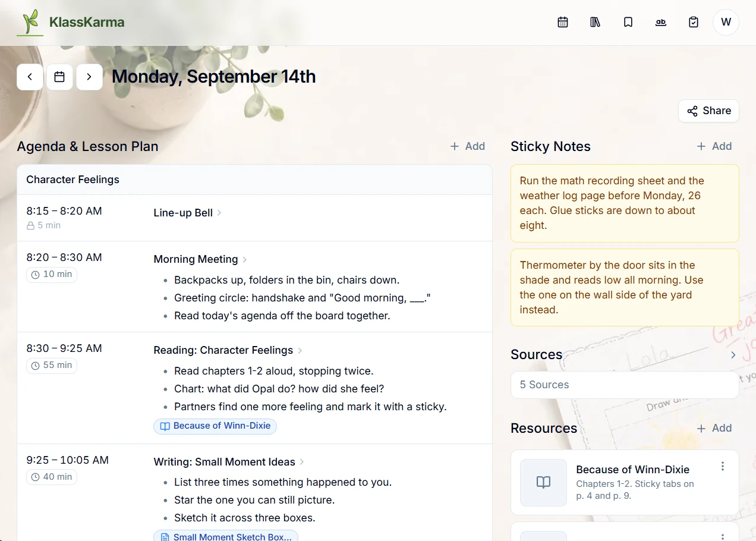
Task: Click the 'Sticky Notes' heading
Action: (x=550, y=146)
